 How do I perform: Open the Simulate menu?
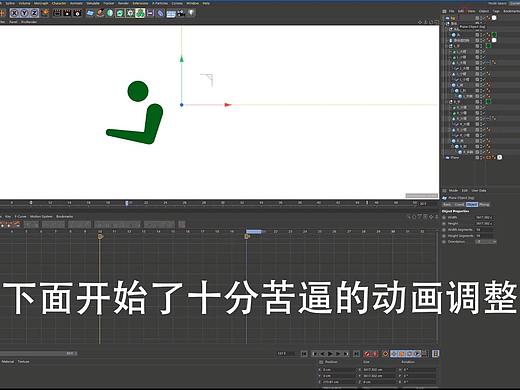click(x=93, y=3)
